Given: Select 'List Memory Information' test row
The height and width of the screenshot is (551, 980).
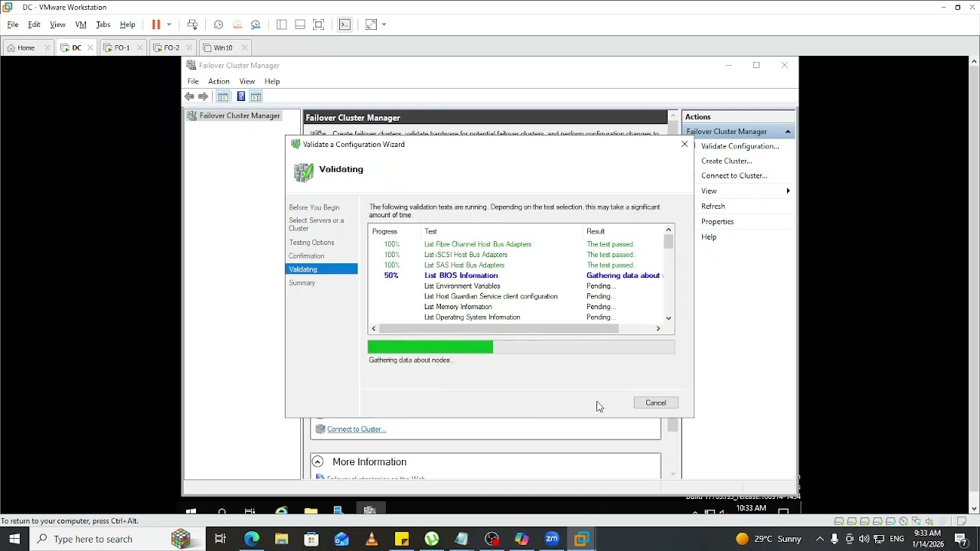Looking at the screenshot, I should [x=458, y=307].
